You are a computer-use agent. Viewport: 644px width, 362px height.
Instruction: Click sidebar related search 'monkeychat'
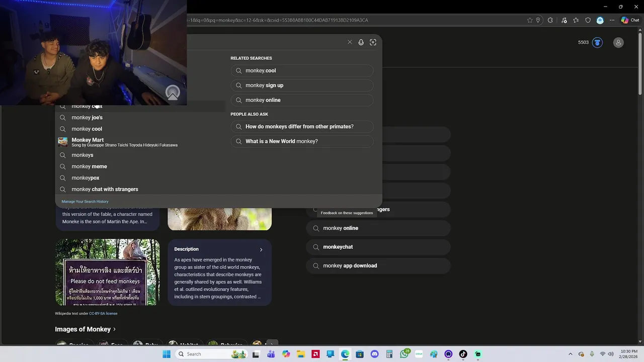coord(378,247)
